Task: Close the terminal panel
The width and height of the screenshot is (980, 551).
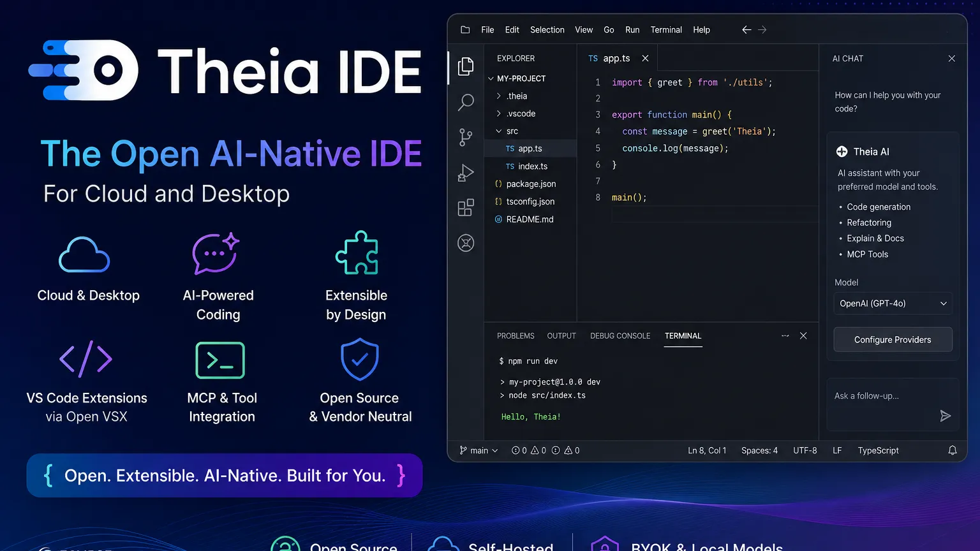Action: [803, 335]
